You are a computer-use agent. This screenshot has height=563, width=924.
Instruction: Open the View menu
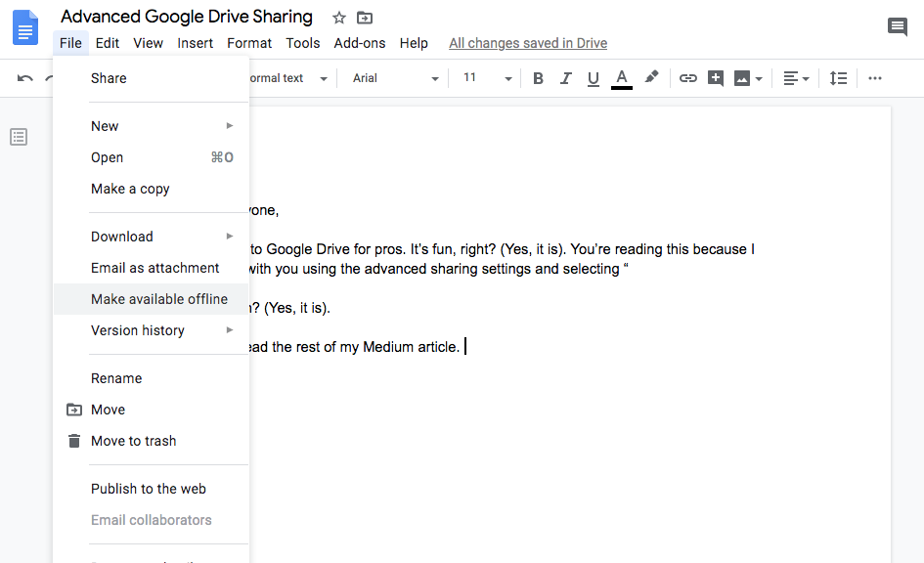pos(148,43)
